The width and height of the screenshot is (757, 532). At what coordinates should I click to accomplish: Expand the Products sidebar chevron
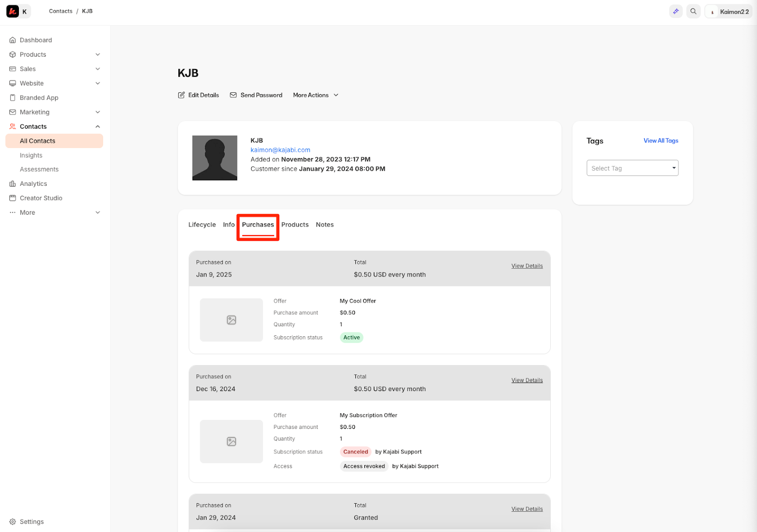(x=98, y=55)
